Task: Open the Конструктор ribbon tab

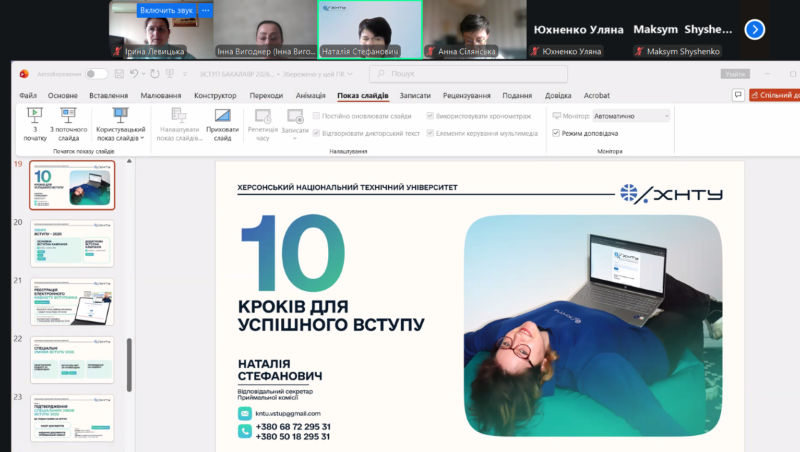Action: click(x=215, y=96)
